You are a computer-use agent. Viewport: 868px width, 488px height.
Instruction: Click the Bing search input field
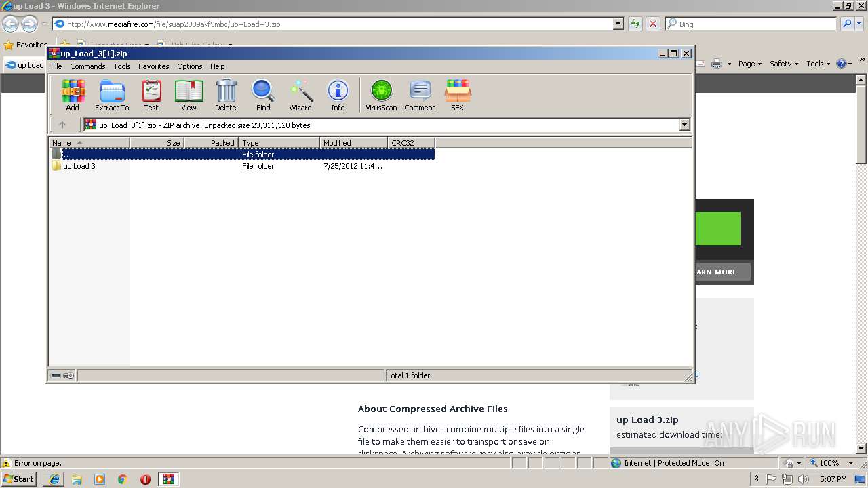751,24
